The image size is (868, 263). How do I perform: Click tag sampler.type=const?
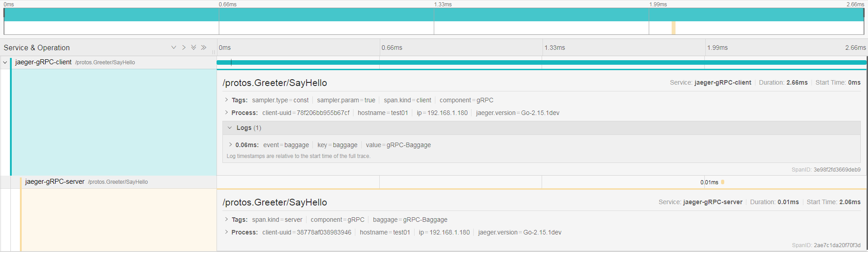(280, 100)
